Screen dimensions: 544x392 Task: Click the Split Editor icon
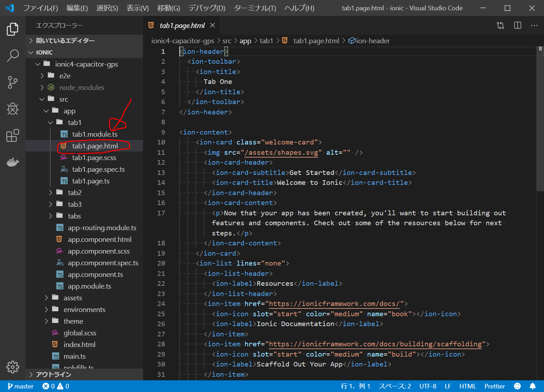tap(517, 25)
